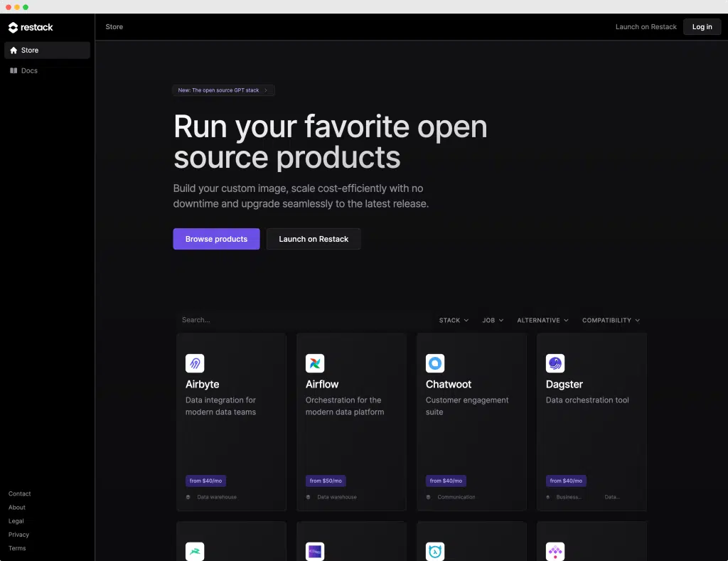Screen dimensions: 728x561
Task: Click the tag icon beside Business on the Dagster card
Action: point(548,497)
